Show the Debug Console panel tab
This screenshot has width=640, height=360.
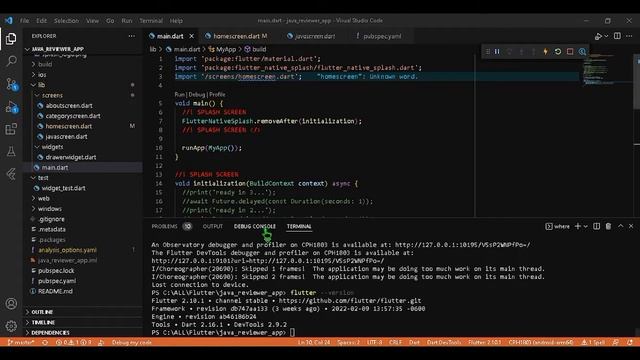tap(255, 226)
